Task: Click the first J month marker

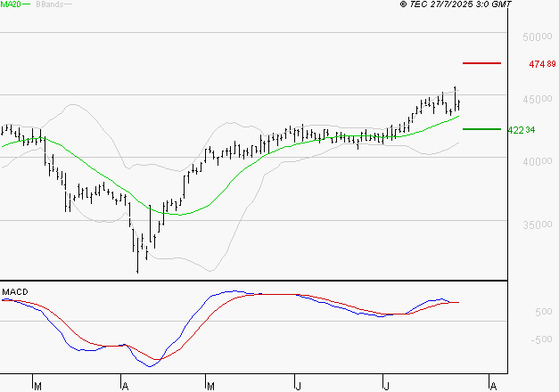Action: click(297, 386)
